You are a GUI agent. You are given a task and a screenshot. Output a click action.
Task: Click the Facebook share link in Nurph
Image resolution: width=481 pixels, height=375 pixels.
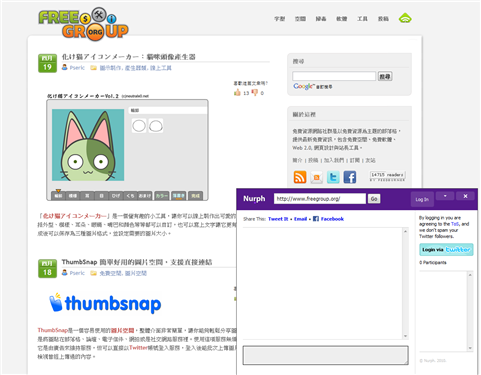tap(328, 219)
